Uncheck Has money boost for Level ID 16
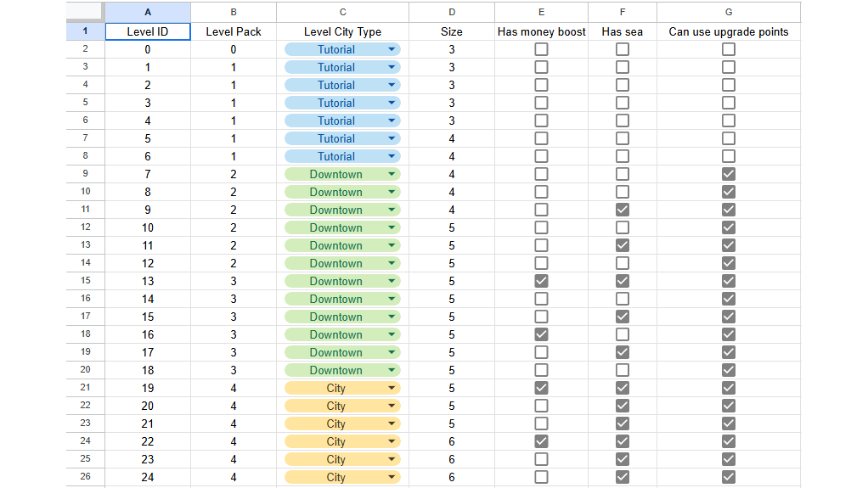Viewport: 868px width, 488px height. tap(541, 334)
